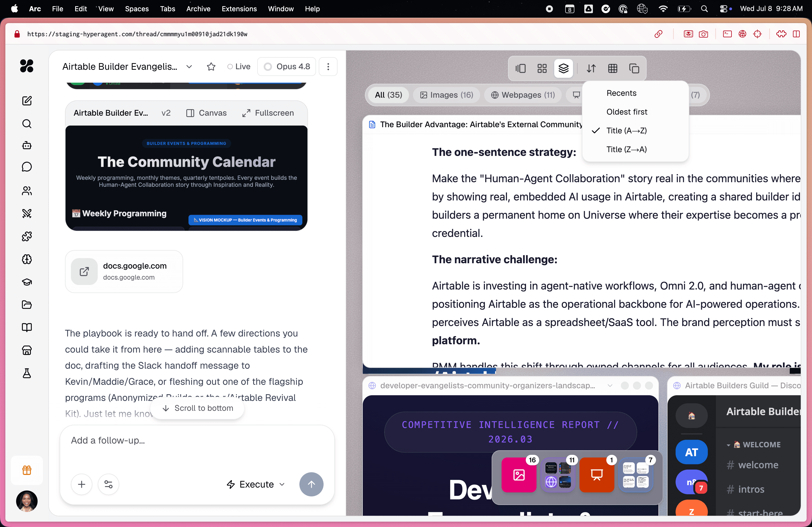Viewport: 812px width, 527px height.
Task: Click the Scroll to bottom button
Action: click(197, 408)
